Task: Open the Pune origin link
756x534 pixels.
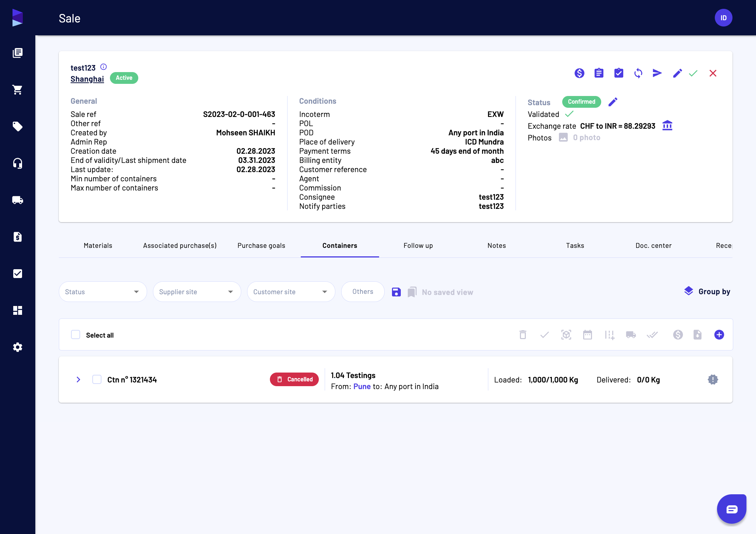Action: [362, 387]
